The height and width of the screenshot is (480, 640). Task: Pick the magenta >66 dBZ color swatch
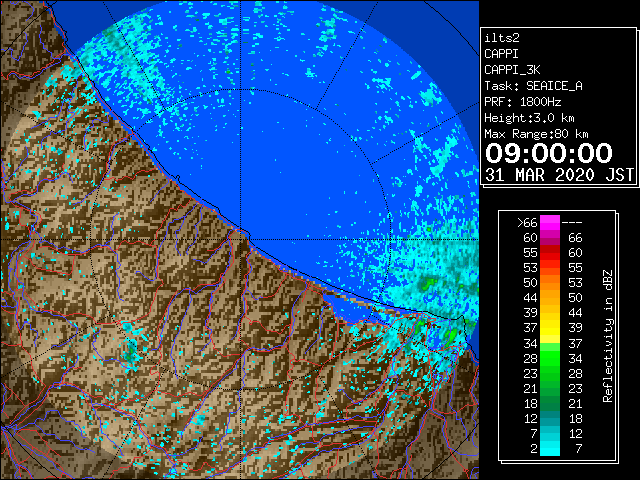(x=550, y=222)
